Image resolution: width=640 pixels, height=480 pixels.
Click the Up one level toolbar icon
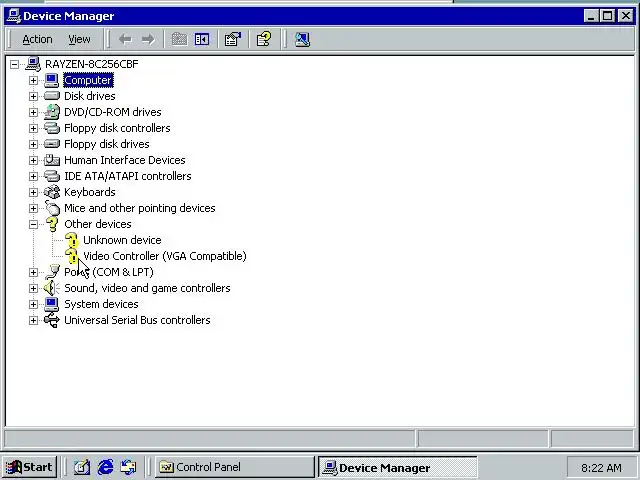coord(179,39)
